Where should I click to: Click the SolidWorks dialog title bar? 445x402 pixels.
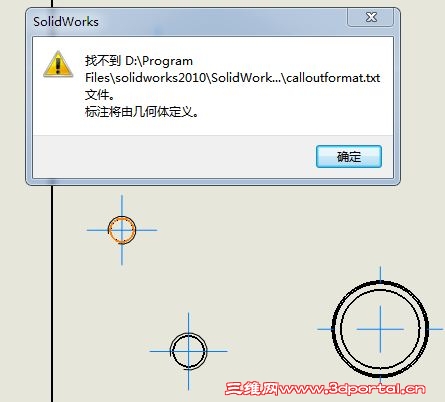tap(187, 22)
